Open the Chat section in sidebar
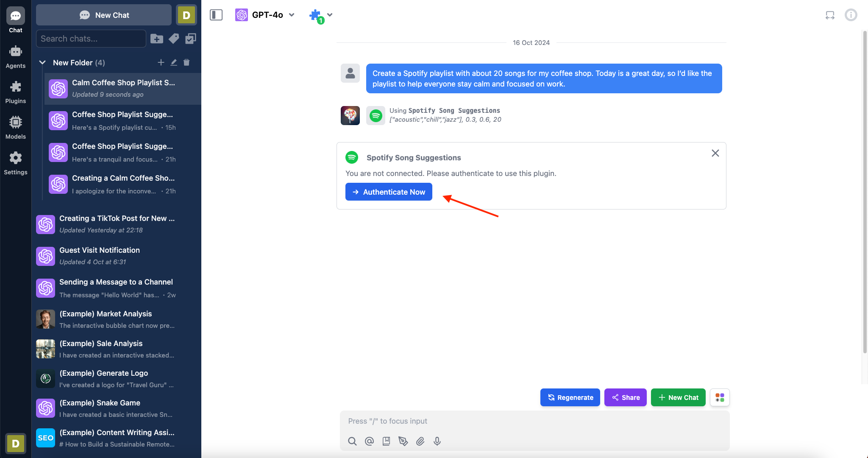The image size is (868, 458). (x=16, y=20)
